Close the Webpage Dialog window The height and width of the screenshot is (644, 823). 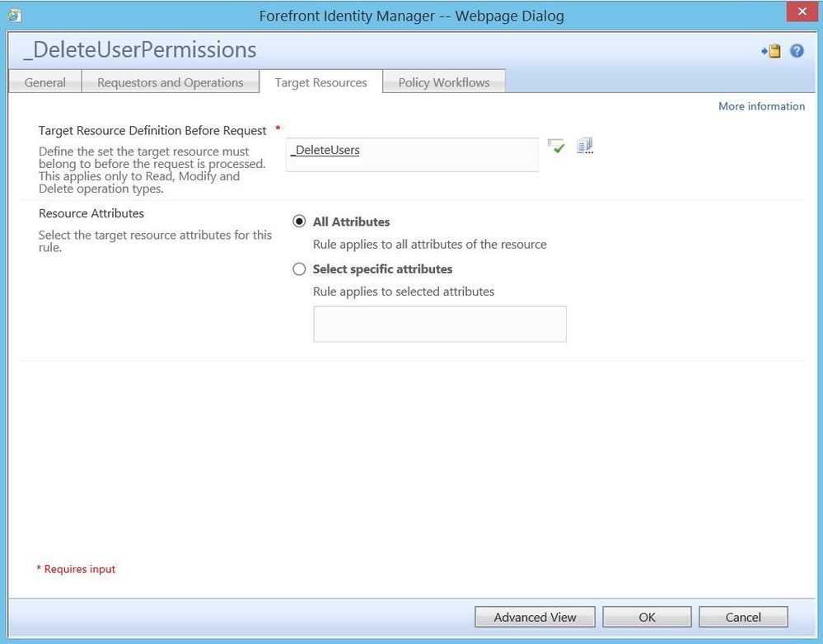(x=802, y=12)
